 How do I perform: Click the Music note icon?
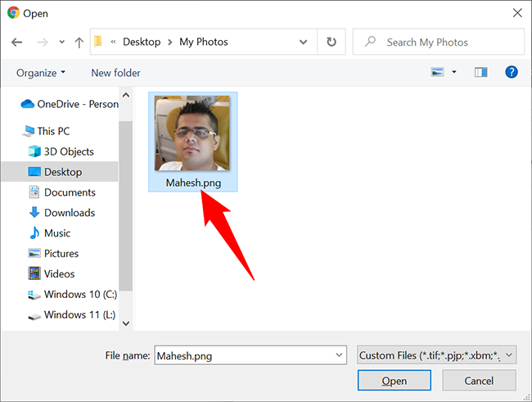(x=34, y=233)
